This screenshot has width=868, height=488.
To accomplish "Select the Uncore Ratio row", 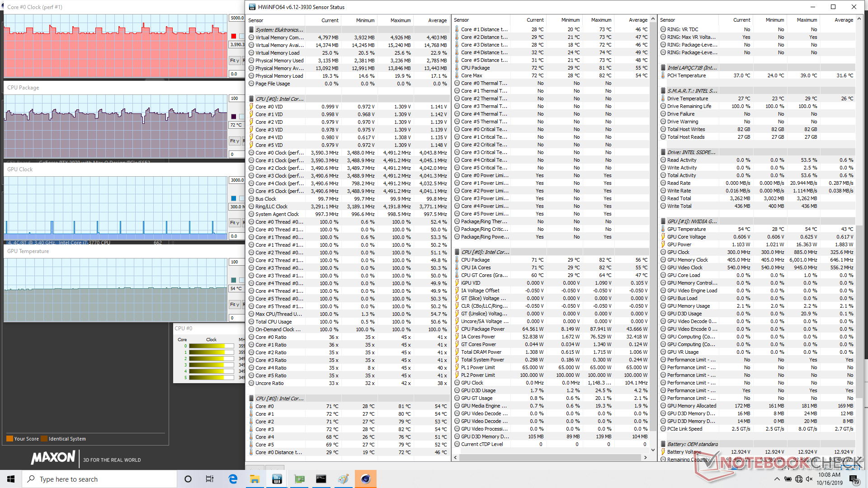I will [x=348, y=383].
